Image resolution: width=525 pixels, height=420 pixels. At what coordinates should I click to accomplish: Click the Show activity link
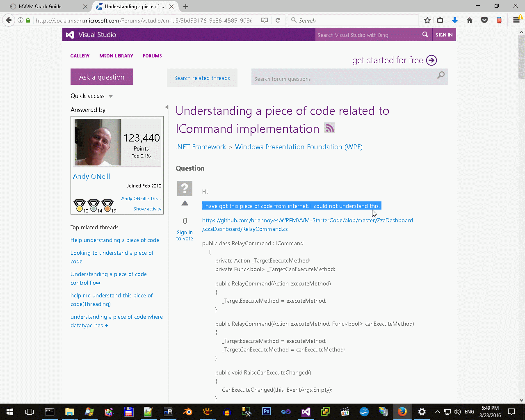pyautogui.click(x=148, y=209)
